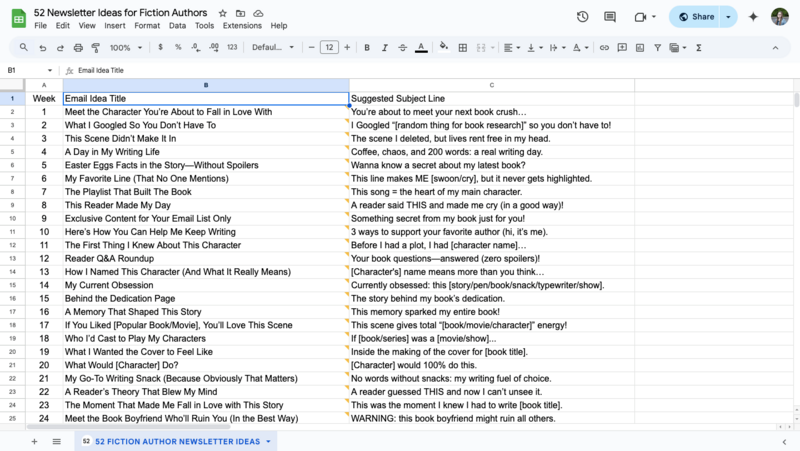Open the Data menu
800x451 pixels.
pos(177,26)
